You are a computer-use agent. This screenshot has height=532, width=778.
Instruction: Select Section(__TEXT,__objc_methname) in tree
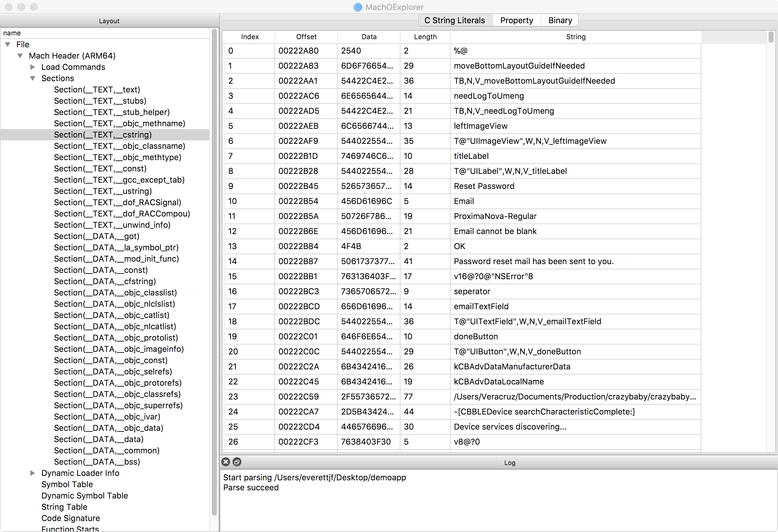(119, 123)
